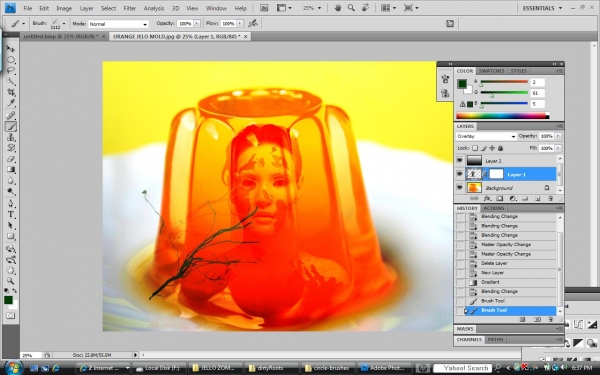This screenshot has width=600, height=375.
Task: Select the Blur tool
Action: (11, 180)
